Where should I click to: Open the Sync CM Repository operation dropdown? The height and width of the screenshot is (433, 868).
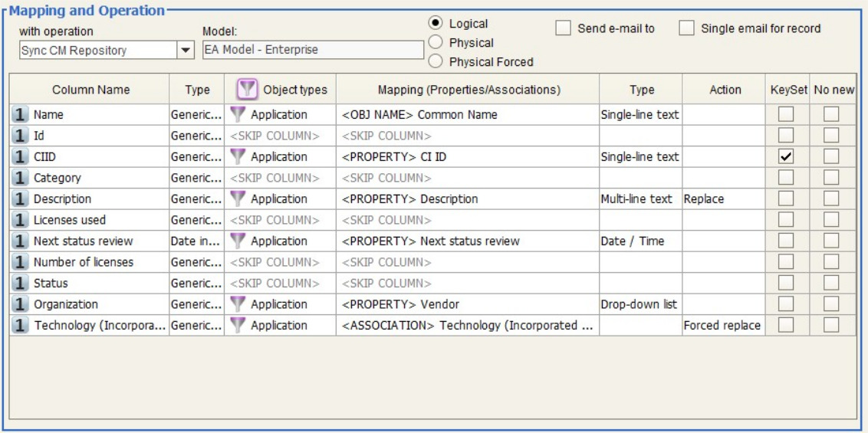(185, 51)
